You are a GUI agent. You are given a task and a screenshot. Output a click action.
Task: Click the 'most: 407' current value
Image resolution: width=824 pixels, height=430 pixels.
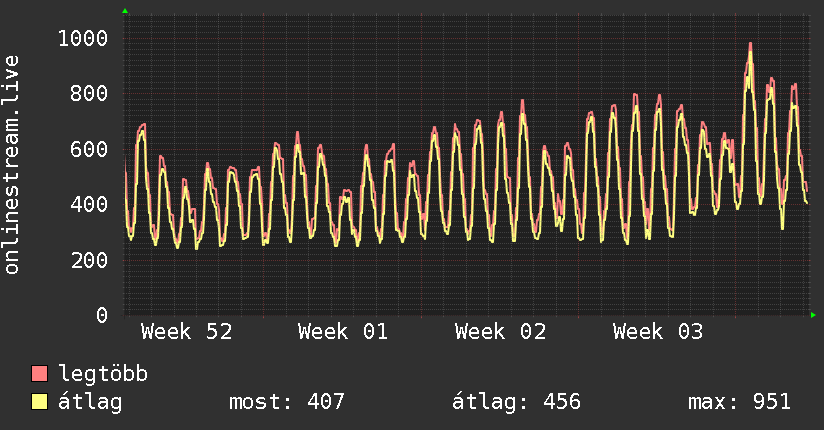pyautogui.click(x=286, y=402)
